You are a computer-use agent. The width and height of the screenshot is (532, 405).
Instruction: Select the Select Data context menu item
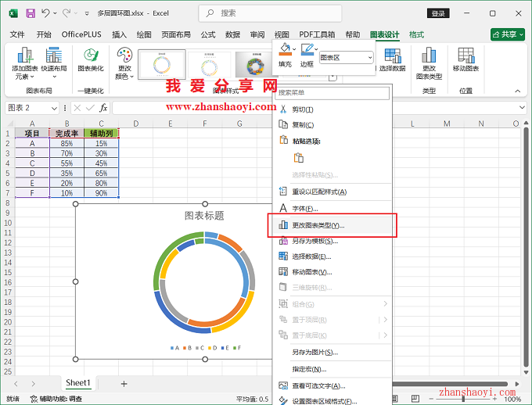point(311,256)
